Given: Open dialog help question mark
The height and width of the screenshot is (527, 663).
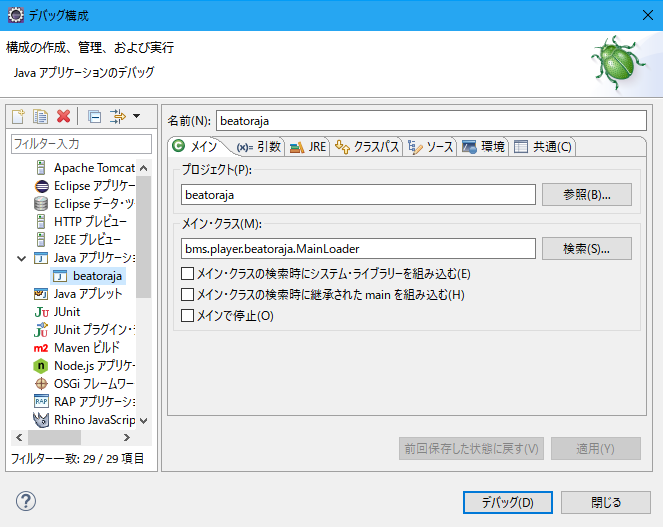Looking at the screenshot, I should point(26,501).
